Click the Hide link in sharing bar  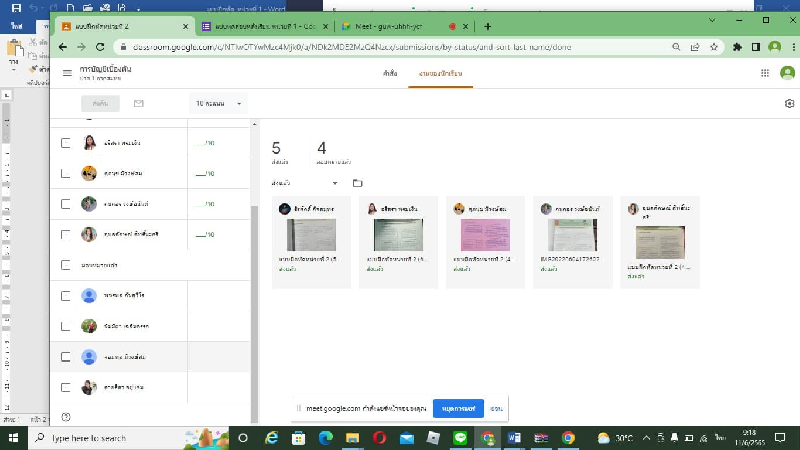click(x=496, y=408)
